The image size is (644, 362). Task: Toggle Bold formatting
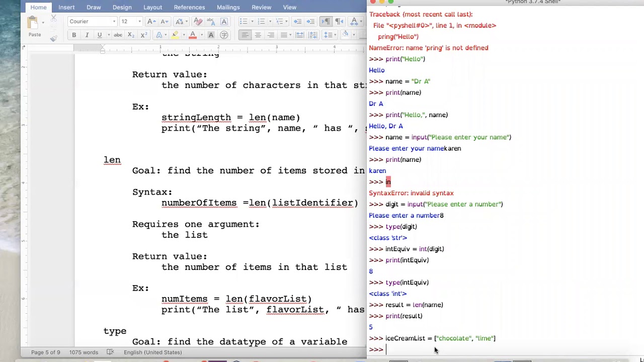point(74,35)
